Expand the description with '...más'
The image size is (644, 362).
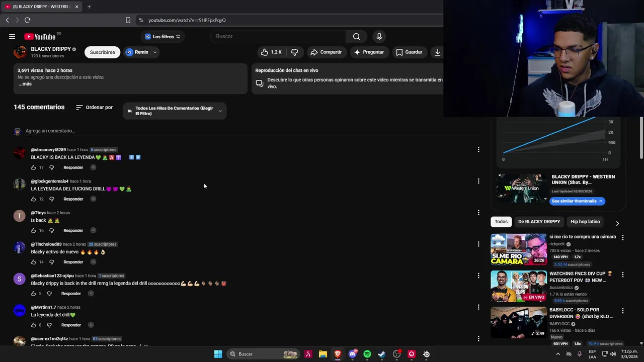tap(25, 84)
